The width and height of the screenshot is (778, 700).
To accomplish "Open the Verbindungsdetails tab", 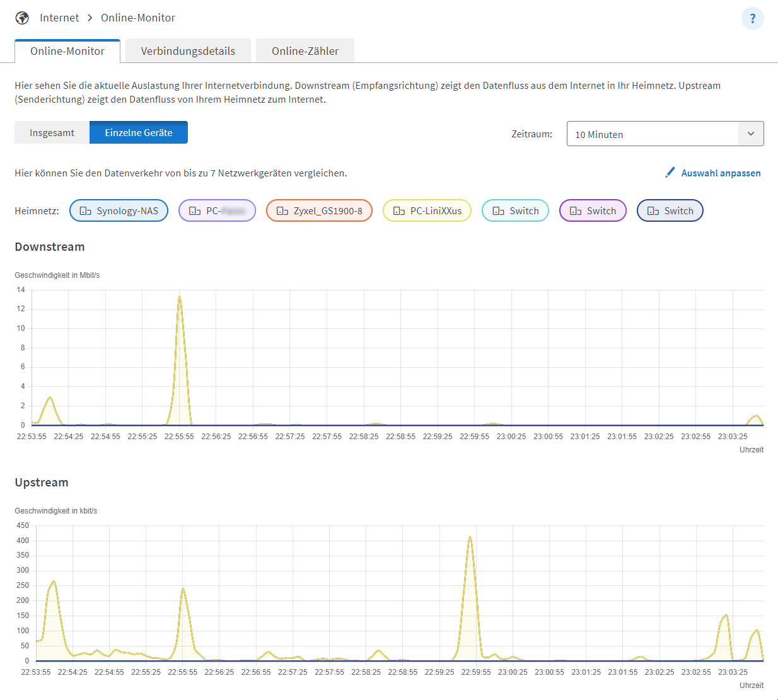I will (188, 51).
